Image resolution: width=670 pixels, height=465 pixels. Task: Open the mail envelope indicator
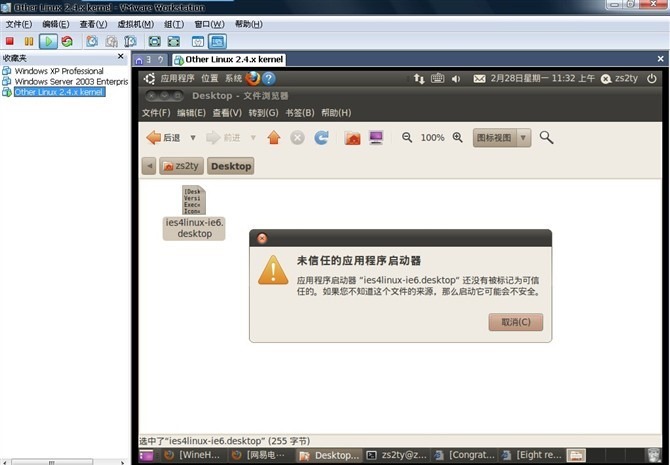479,79
